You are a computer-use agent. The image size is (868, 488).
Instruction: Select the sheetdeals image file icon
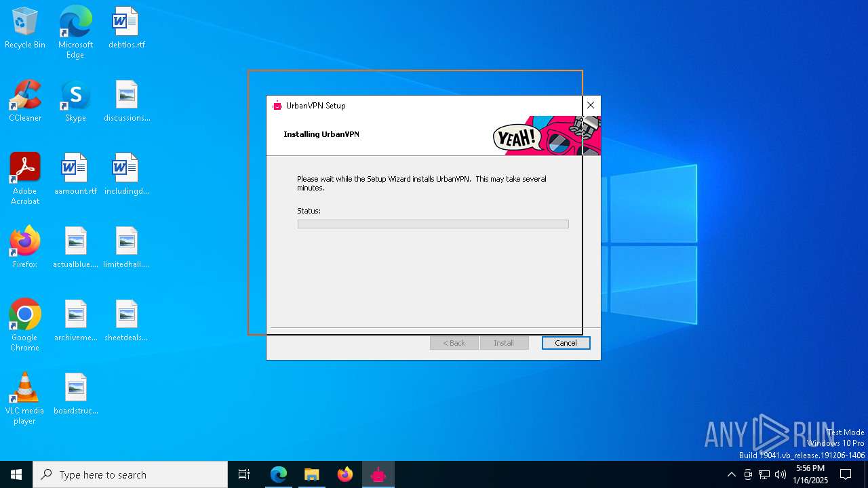(x=127, y=321)
